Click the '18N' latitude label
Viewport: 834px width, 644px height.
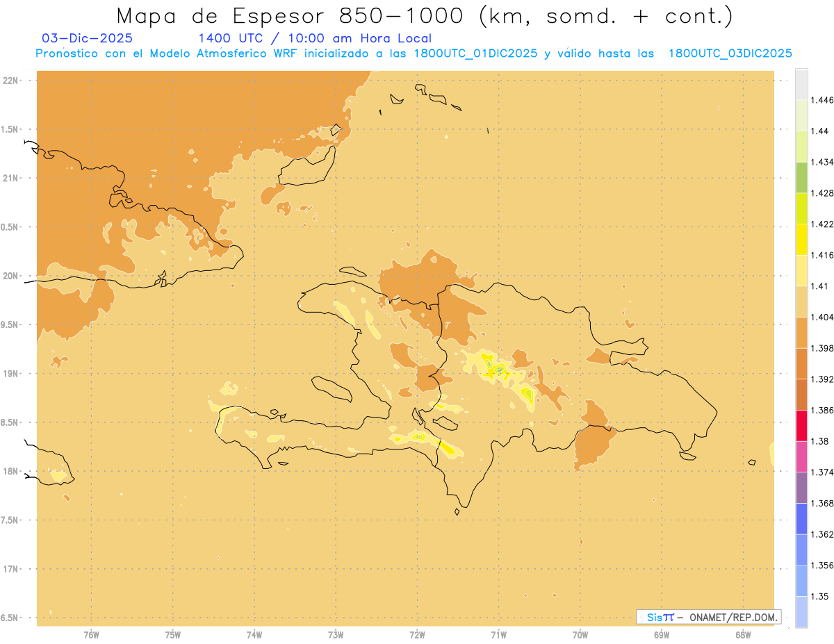pyautogui.click(x=11, y=472)
